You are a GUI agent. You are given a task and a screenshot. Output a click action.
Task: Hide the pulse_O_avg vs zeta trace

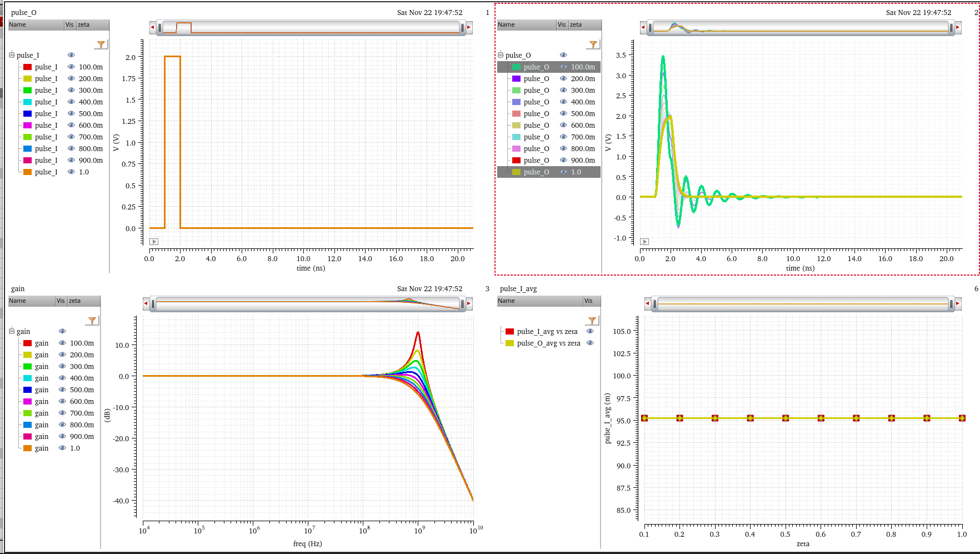tap(590, 343)
